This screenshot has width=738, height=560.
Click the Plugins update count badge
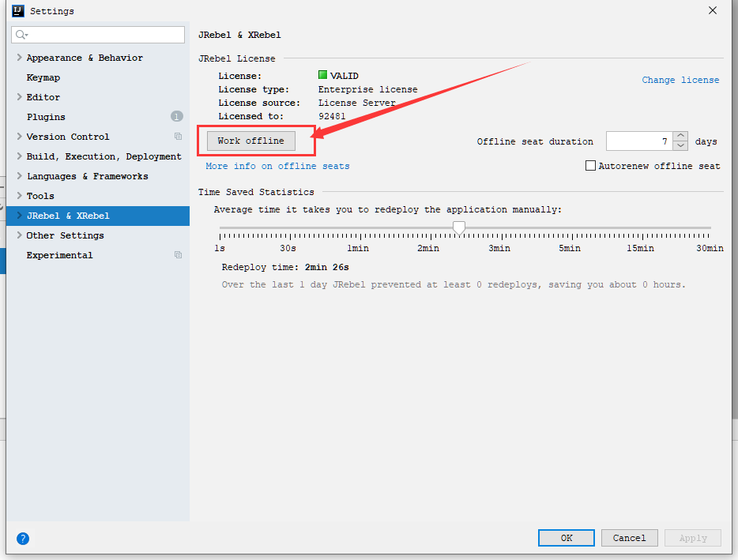coord(176,116)
